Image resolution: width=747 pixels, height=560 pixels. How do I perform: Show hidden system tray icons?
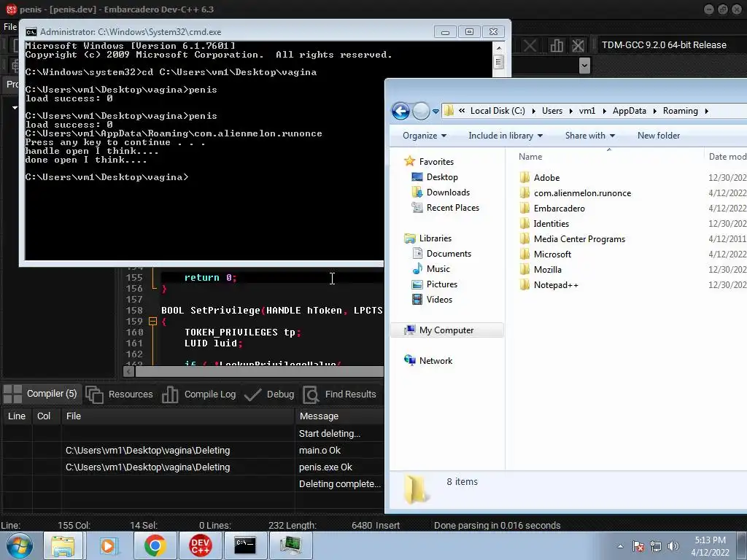pos(620,546)
